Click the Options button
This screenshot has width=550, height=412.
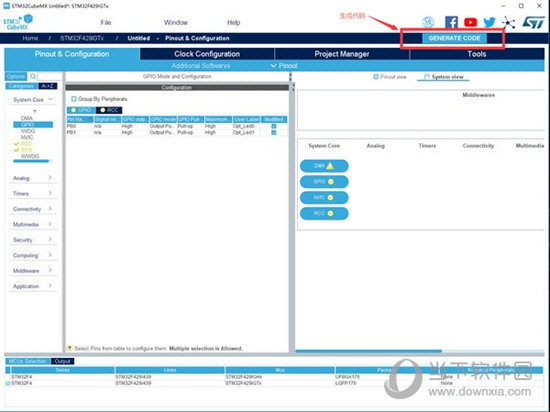point(16,76)
